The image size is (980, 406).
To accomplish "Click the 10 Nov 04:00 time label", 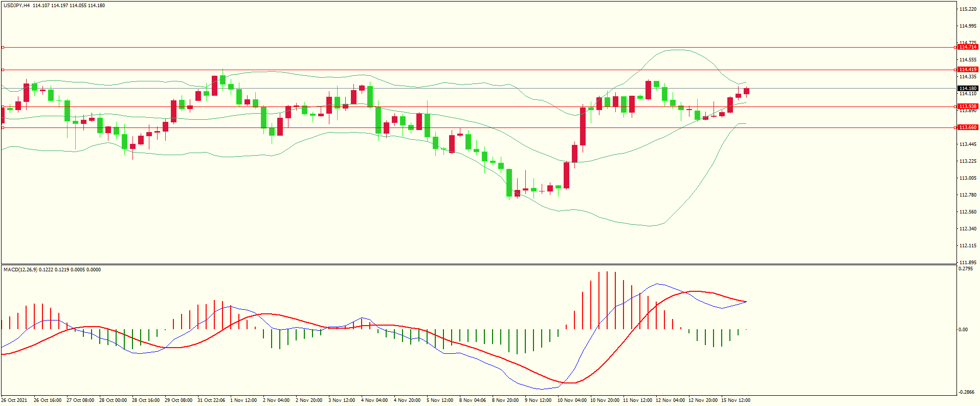I will (572, 400).
